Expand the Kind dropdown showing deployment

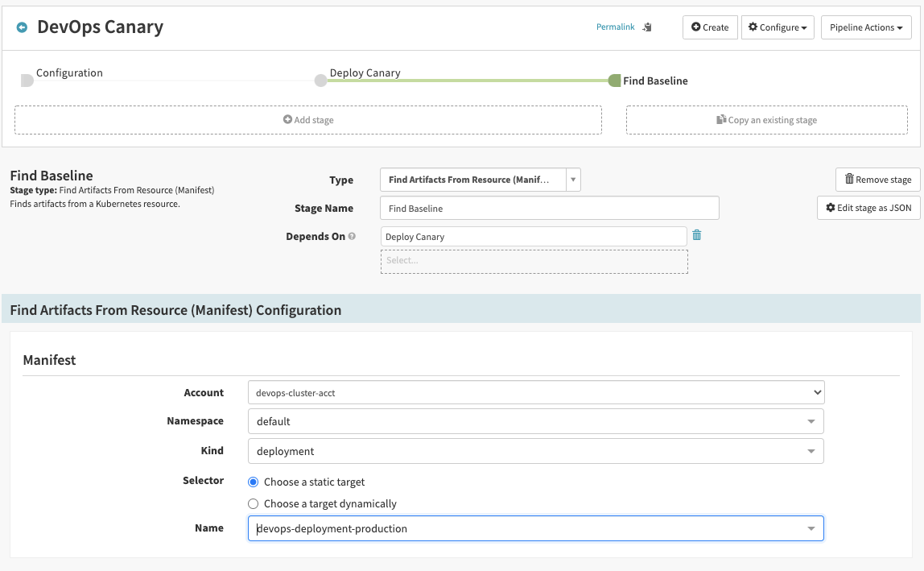[x=536, y=451]
